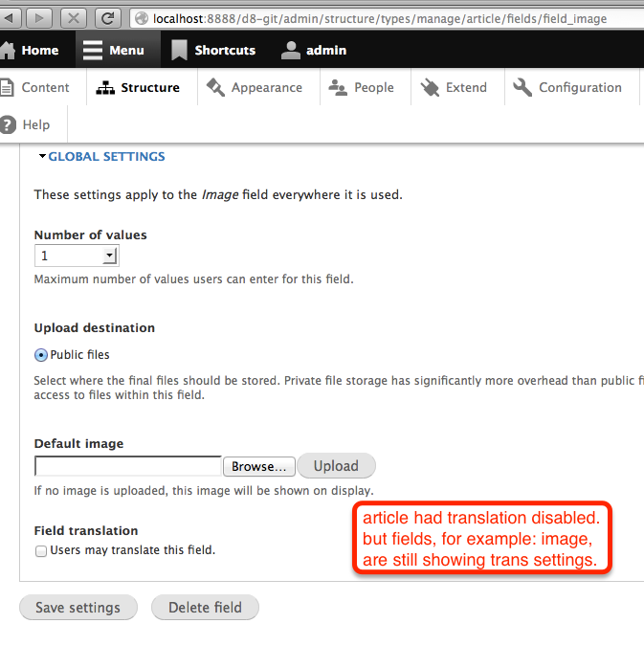Click the Upload button
This screenshot has height=646, width=644.
tap(336, 466)
